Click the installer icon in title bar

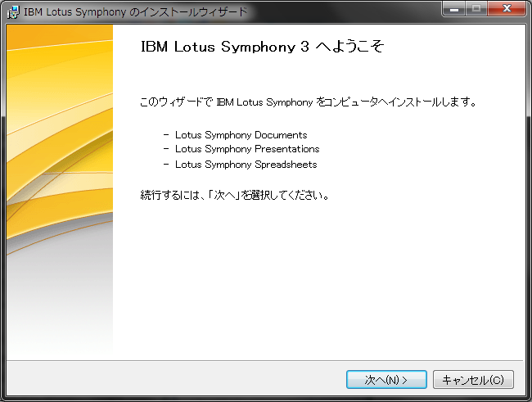14,12
